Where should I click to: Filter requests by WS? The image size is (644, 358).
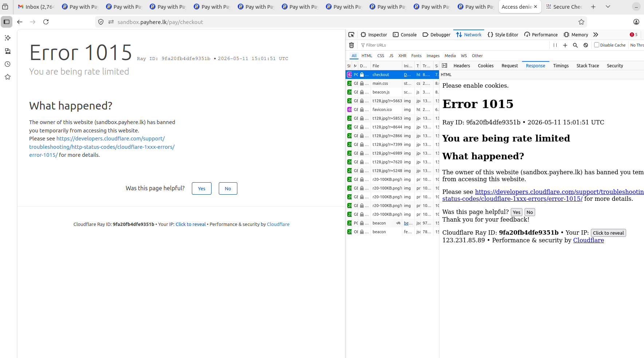pos(464,56)
